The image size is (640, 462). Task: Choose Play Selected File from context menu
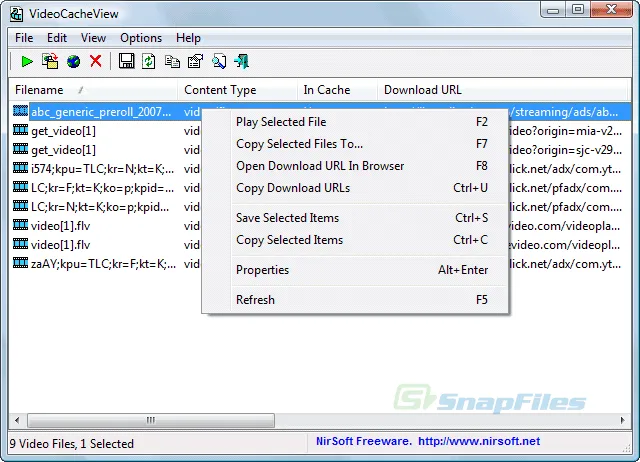(355, 122)
